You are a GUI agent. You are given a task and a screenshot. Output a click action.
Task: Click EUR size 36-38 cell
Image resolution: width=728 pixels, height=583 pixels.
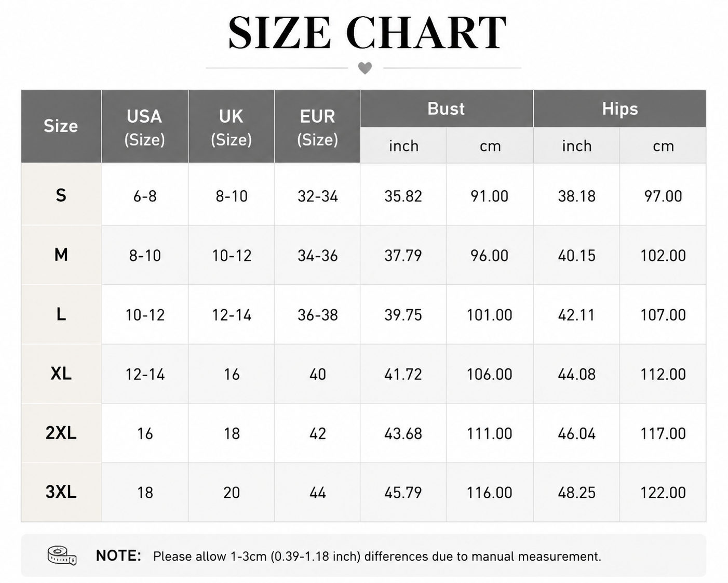coord(317,314)
